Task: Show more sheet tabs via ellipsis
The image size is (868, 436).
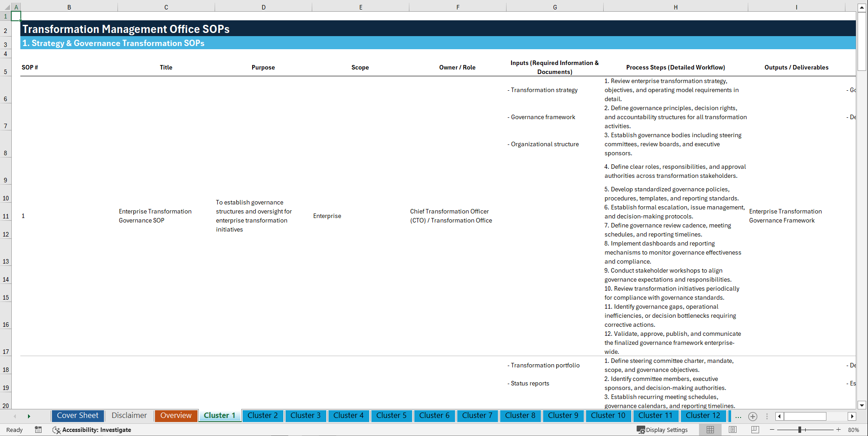Action: coord(738,416)
